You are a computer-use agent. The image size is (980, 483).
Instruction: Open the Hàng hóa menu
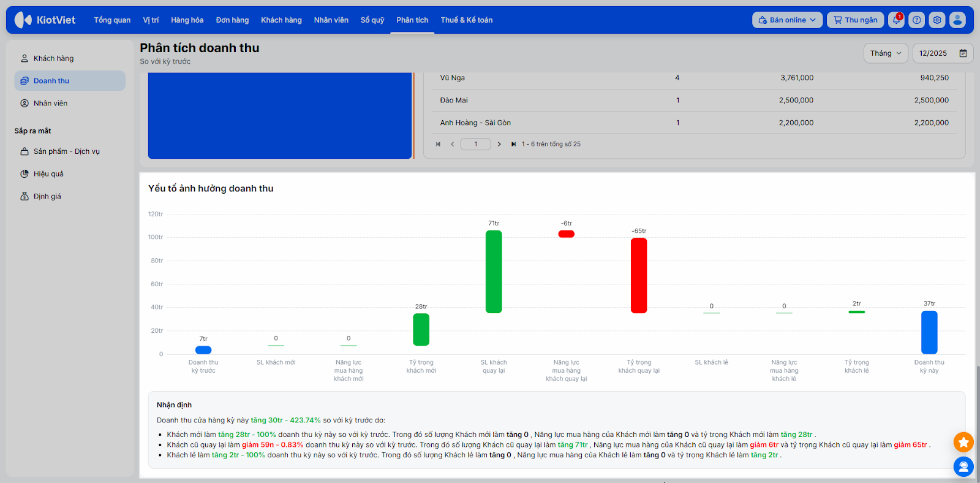coord(187,20)
